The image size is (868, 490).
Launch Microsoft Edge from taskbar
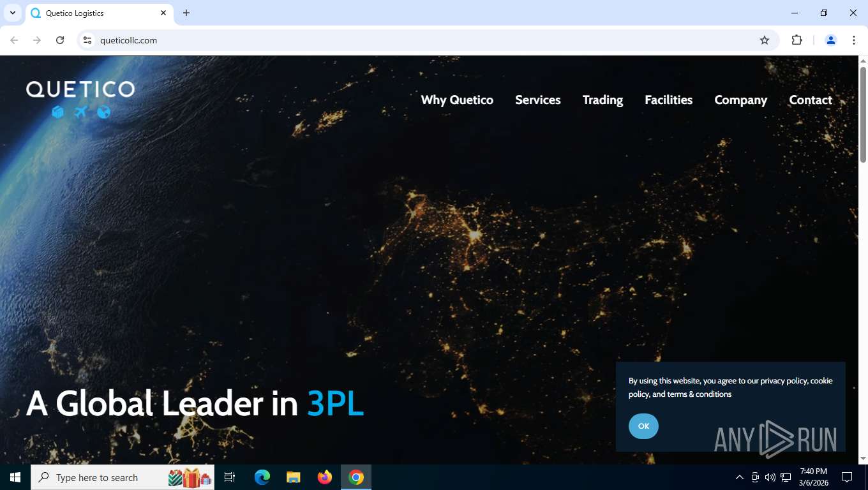[262, 477]
